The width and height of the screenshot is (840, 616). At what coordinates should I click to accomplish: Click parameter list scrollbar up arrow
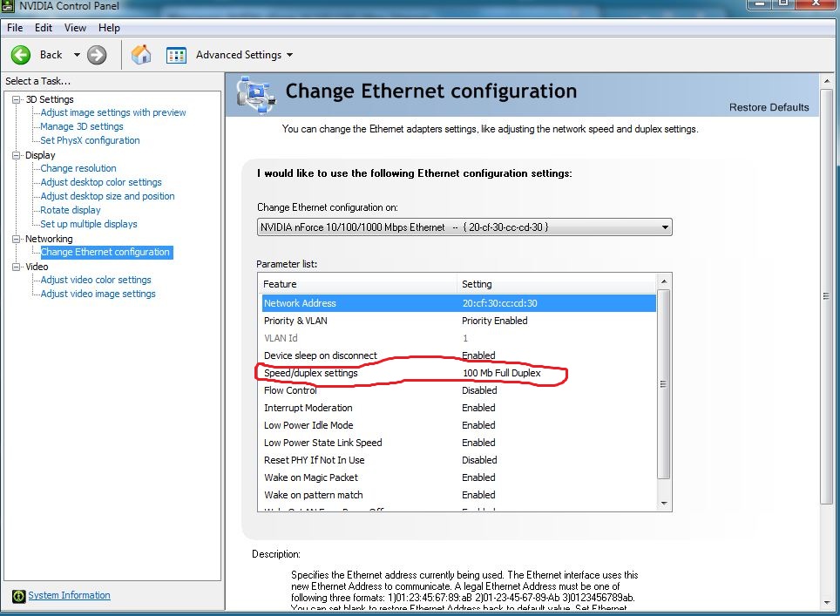point(664,281)
